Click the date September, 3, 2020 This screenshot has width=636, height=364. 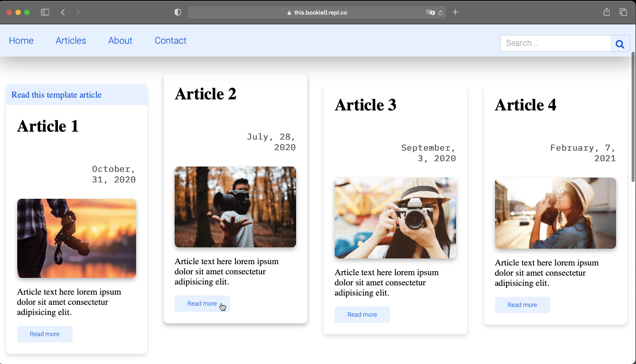[x=429, y=153]
